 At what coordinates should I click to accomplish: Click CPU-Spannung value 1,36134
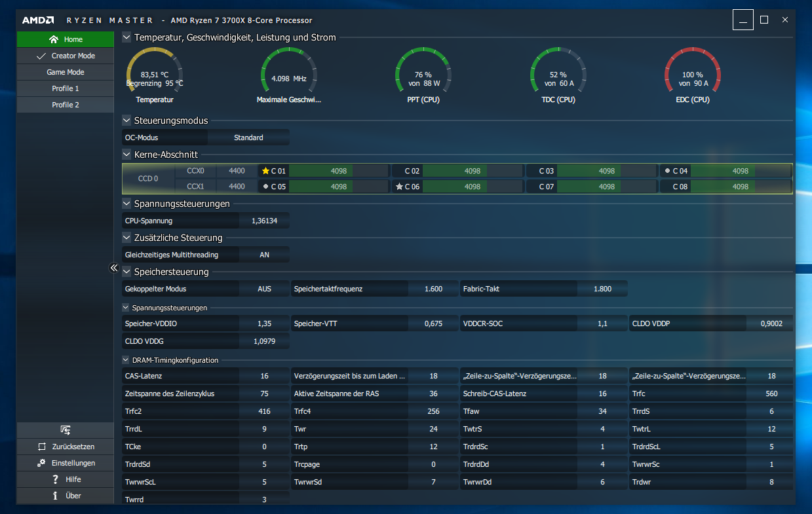point(264,221)
